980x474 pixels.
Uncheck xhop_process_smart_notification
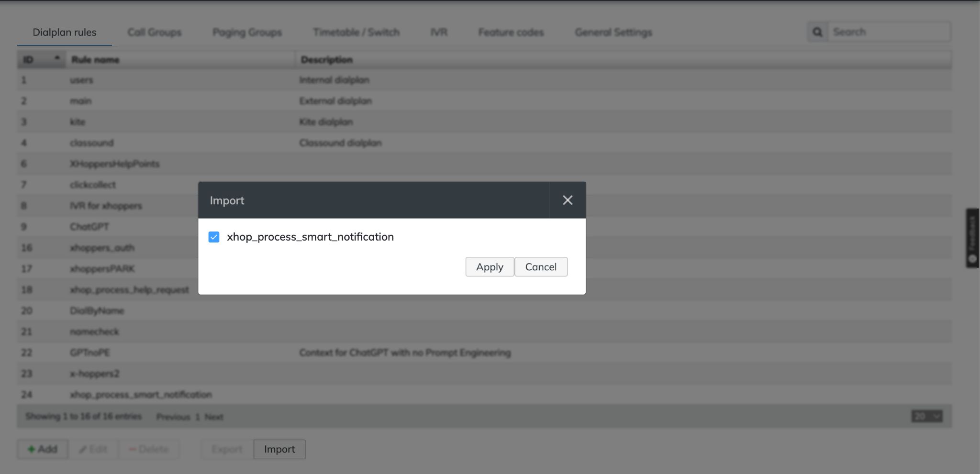point(214,236)
